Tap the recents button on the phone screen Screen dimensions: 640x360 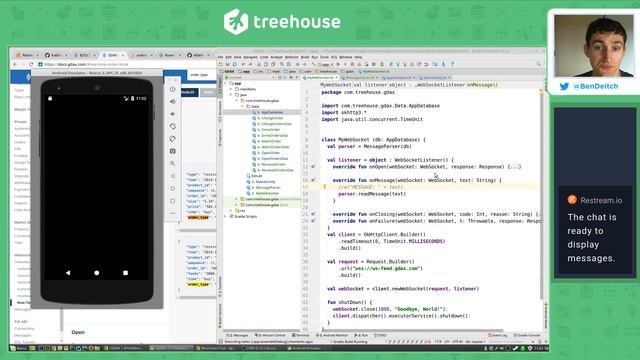point(125,273)
